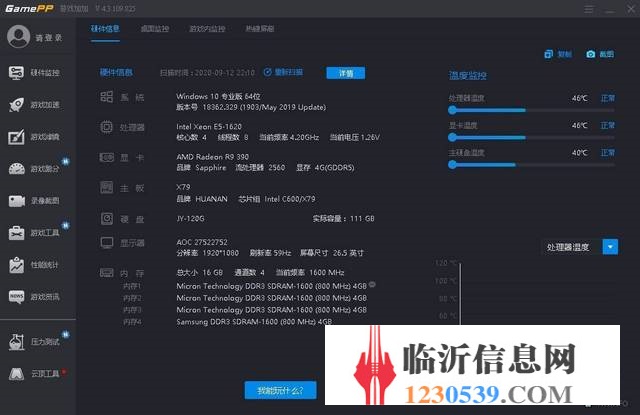This screenshot has width=640, height=415.
Task: Click the 温度监控 section heading
Action: 467,75
